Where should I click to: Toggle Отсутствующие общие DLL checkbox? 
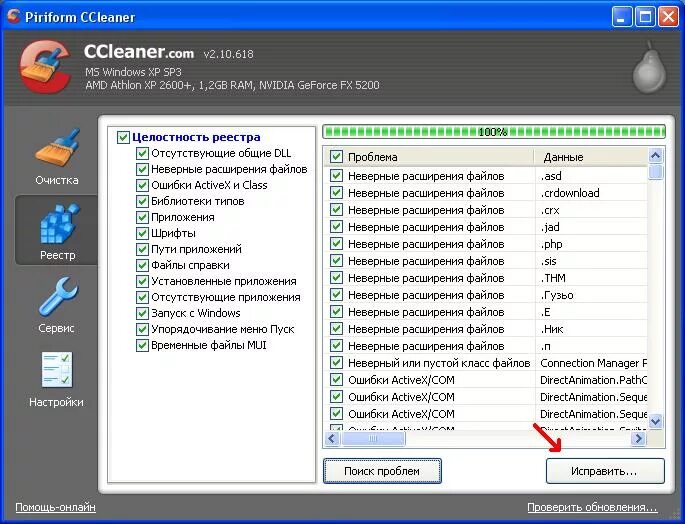(142, 153)
